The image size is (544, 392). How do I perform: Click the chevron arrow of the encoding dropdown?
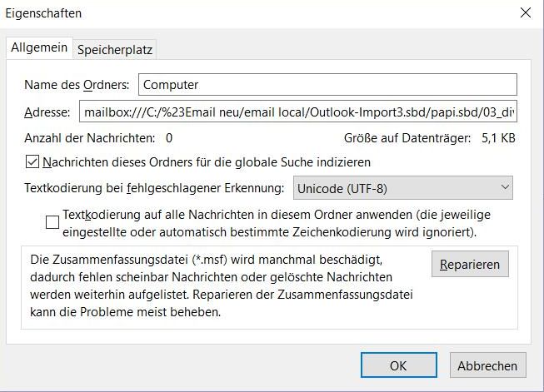505,188
